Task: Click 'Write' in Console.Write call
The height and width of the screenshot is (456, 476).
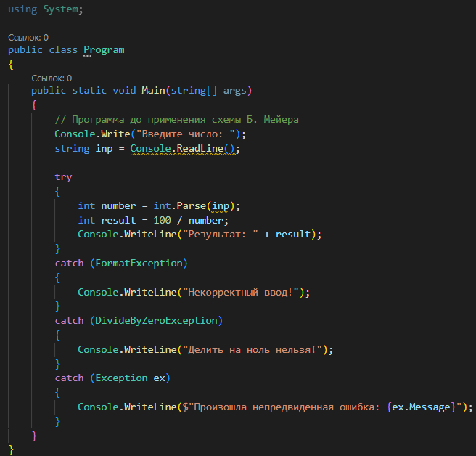Action: (115, 134)
